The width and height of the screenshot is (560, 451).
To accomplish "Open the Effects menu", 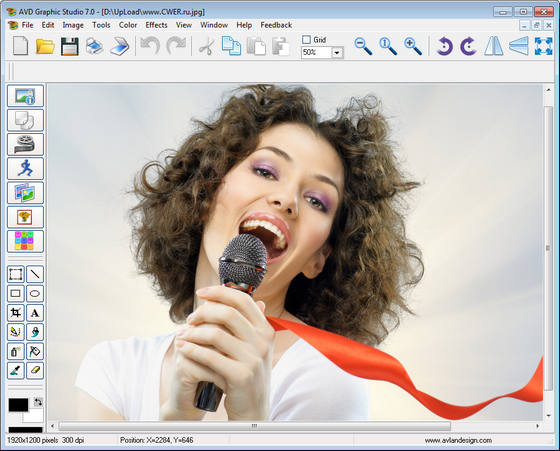I will (x=156, y=25).
